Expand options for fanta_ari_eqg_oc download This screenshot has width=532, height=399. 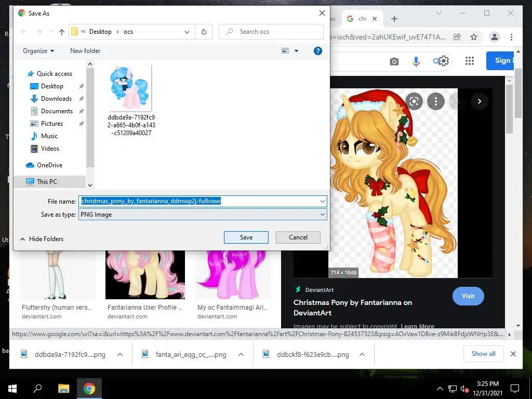click(x=241, y=354)
